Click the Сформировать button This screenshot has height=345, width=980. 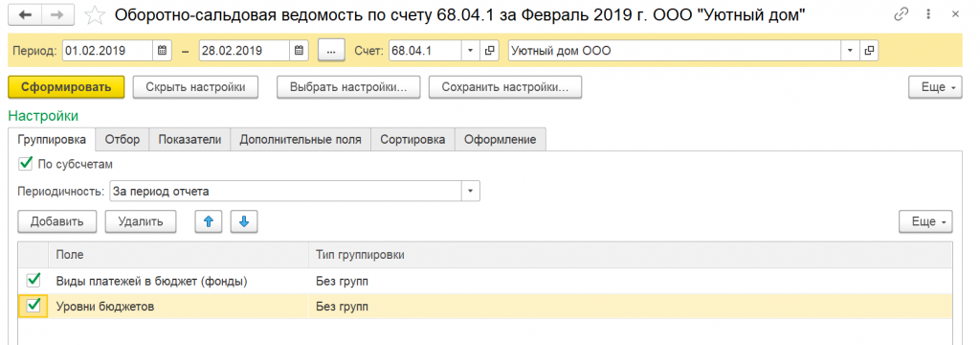pyautogui.click(x=66, y=87)
